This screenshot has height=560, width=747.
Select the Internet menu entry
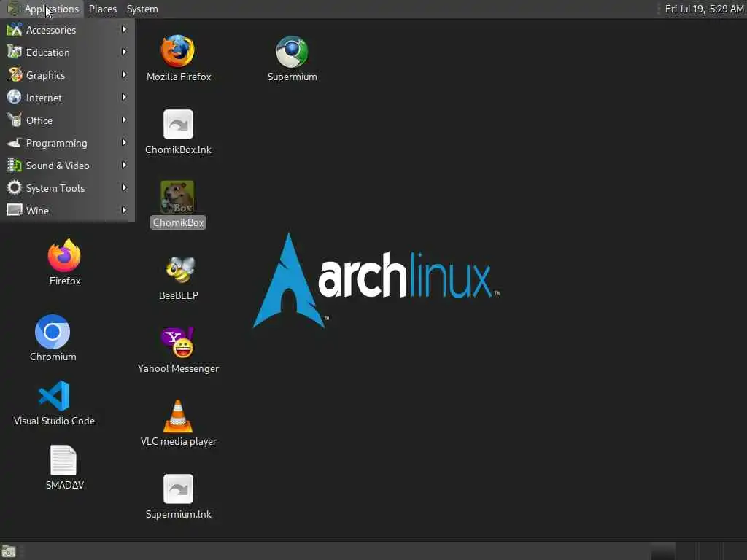pos(68,97)
